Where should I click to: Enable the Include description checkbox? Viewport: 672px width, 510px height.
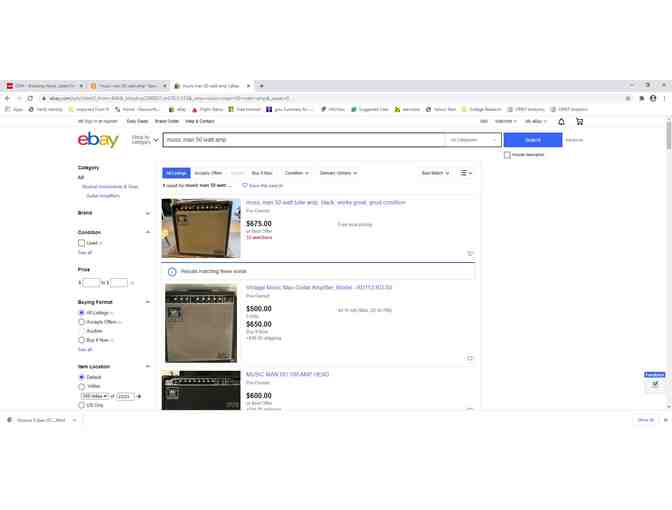coord(507,155)
